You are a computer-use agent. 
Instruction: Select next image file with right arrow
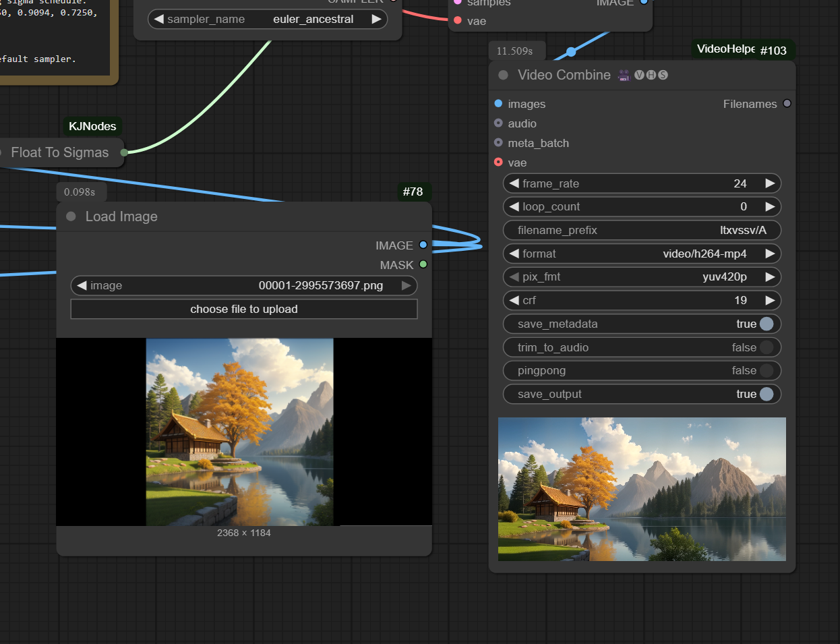[x=406, y=285]
